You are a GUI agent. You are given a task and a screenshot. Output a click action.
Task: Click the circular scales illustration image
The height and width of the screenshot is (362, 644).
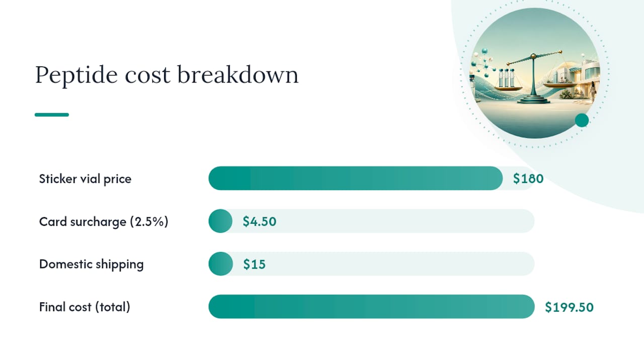[x=534, y=73]
